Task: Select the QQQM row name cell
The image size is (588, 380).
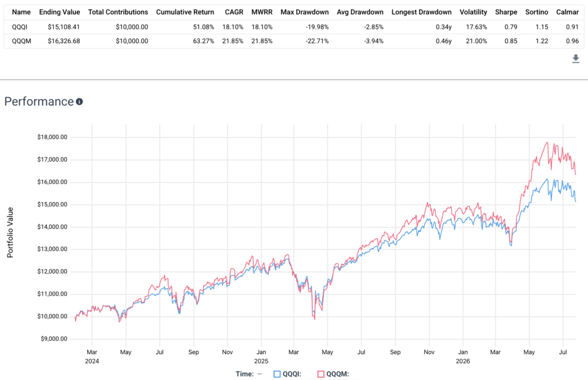Action: pyautogui.click(x=21, y=41)
